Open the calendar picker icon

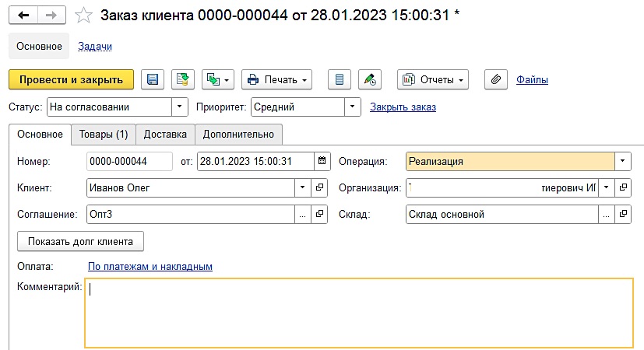pyautogui.click(x=322, y=161)
